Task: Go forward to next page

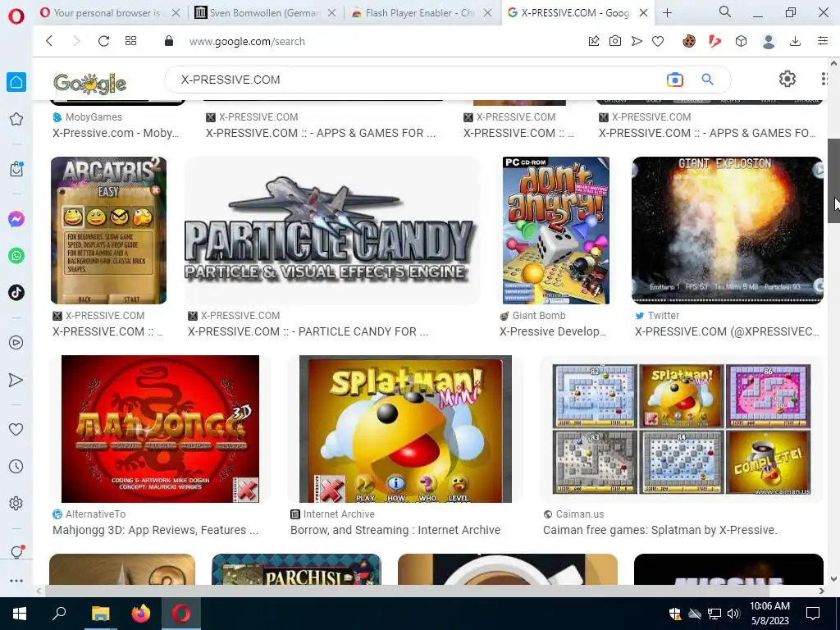Action: [76, 41]
